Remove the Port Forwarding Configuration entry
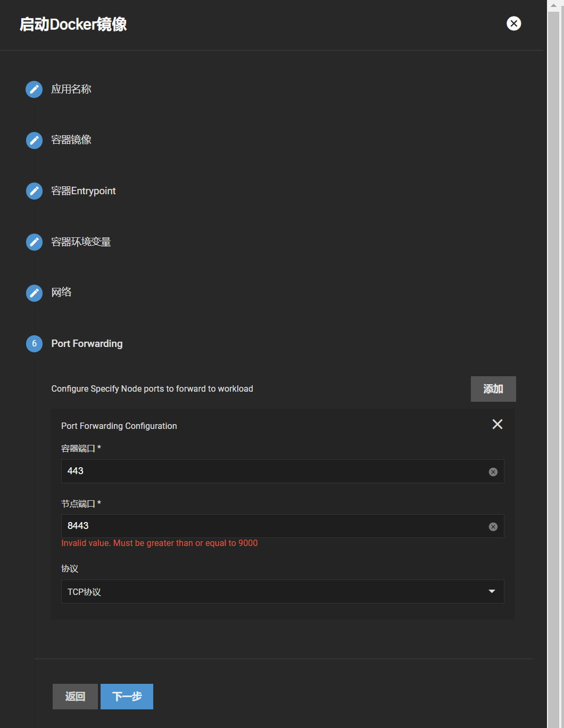The width and height of the screenshot is (564, 728). pos(497,424)
